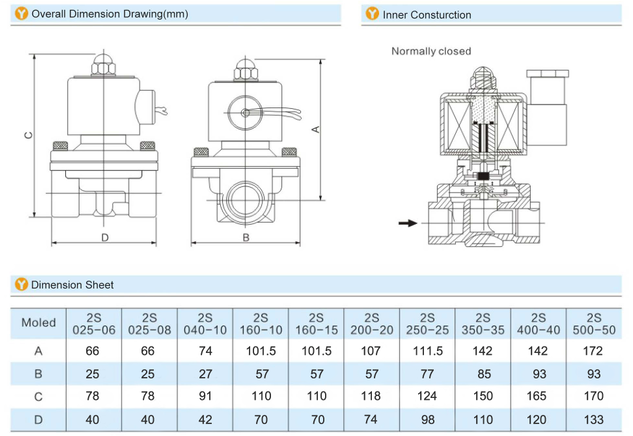
Task: Click the black flow direction arrow
Action: coord(407,223)
